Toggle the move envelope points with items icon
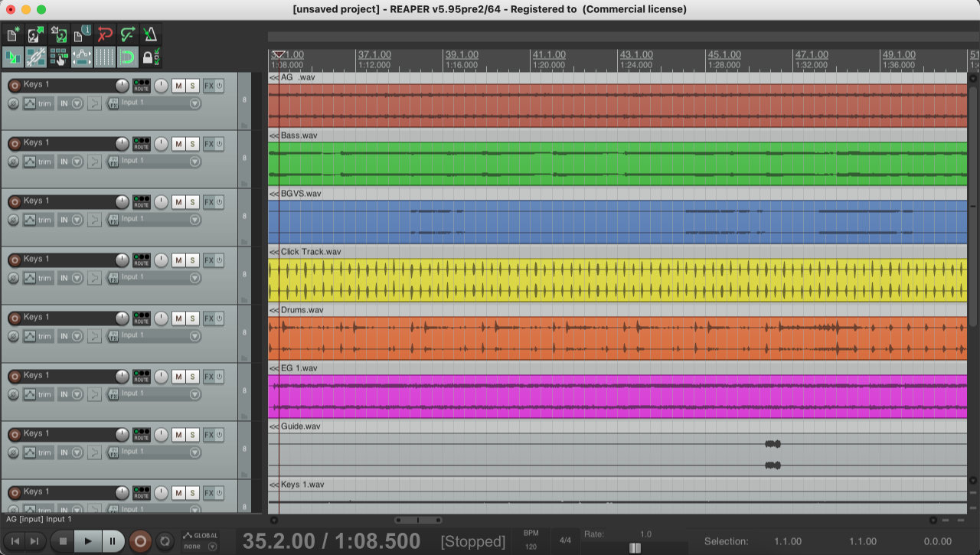 (x=82, y=57)
